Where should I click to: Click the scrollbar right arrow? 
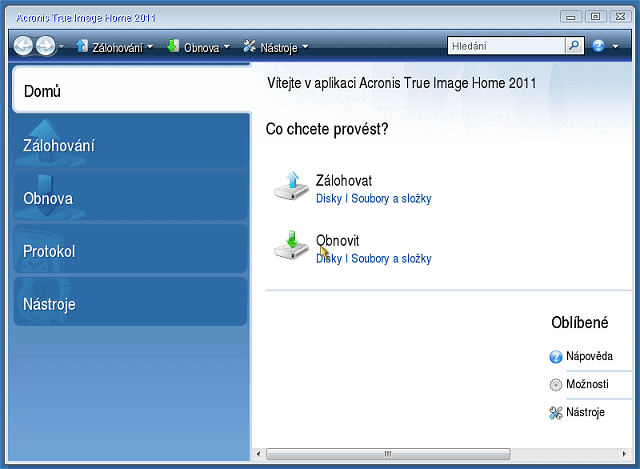tap(624, 454)
